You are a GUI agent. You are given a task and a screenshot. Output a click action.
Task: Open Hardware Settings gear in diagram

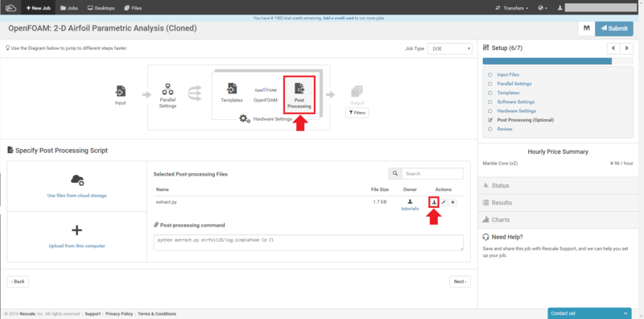pos(245,118)
